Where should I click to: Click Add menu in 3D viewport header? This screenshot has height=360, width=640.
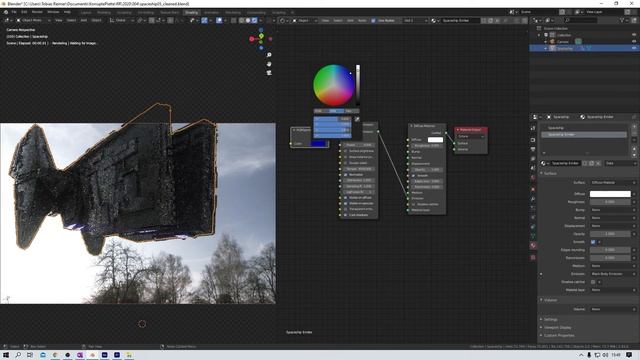84,20
